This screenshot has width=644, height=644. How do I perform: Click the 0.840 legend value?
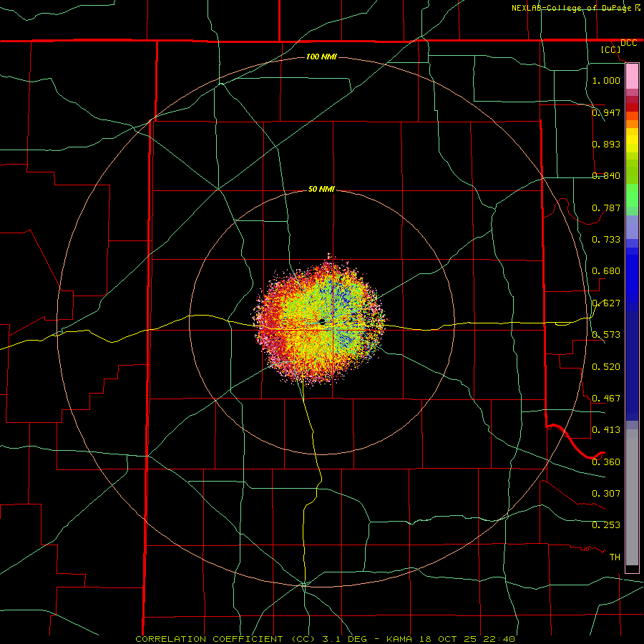(606, 176)
